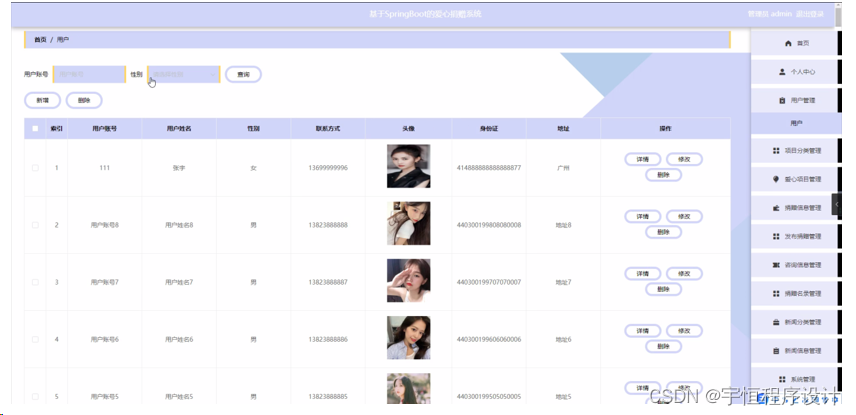Click the home icon in sidebar
856x415 pixels.
(x=788, y=43)
